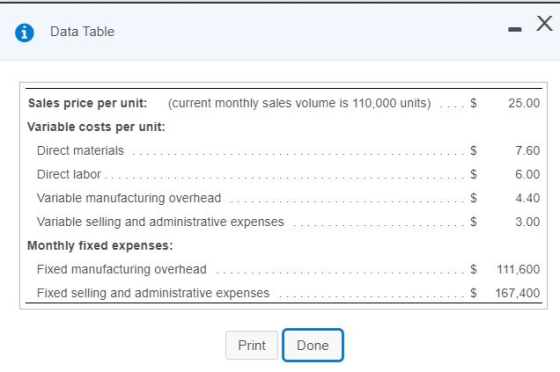Click the sales price value 25.00
This screenshot has width=560, height=372.
point(524,103)
